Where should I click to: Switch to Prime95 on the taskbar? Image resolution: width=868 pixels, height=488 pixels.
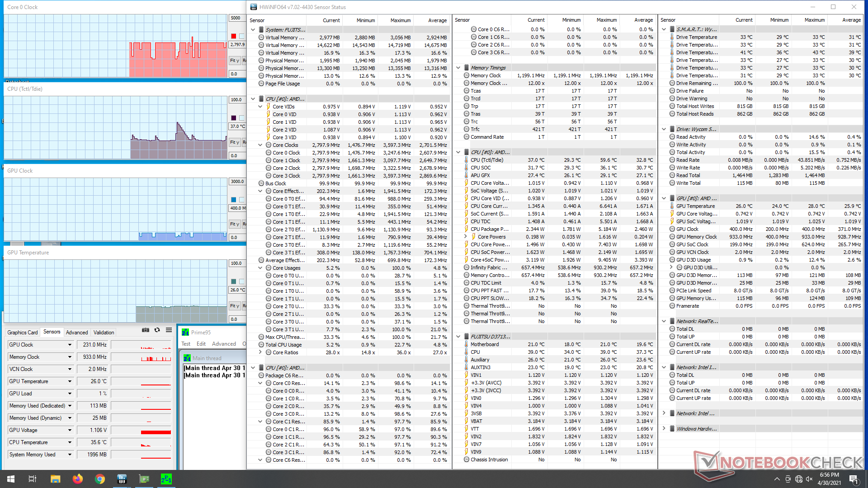pyautogui.click(x=166, y=479)
